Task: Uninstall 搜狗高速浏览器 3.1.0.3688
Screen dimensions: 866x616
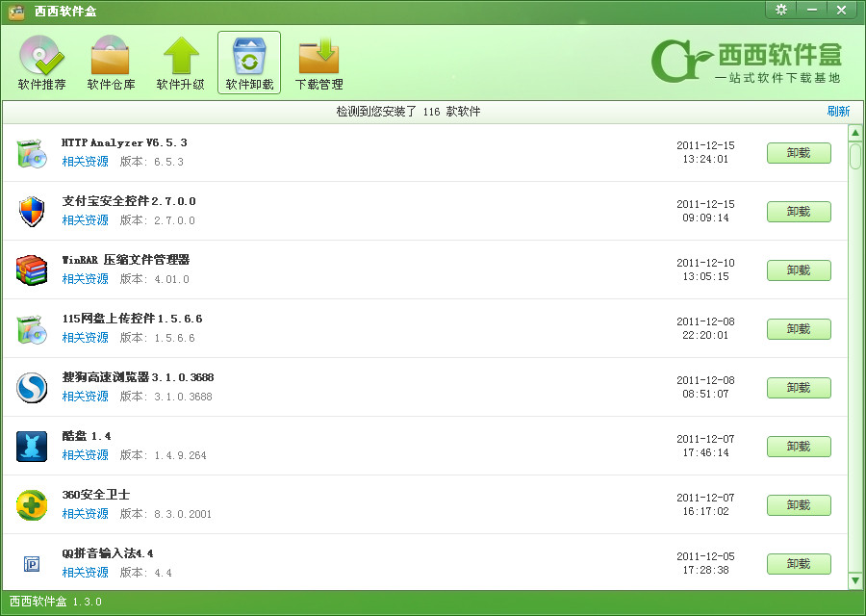Action: coord(799,388)
